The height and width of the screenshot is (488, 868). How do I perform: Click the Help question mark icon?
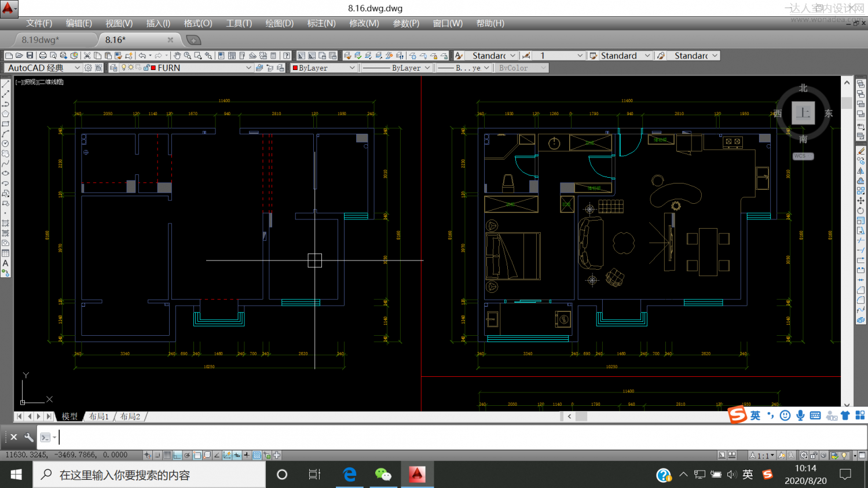click(286, 56)
